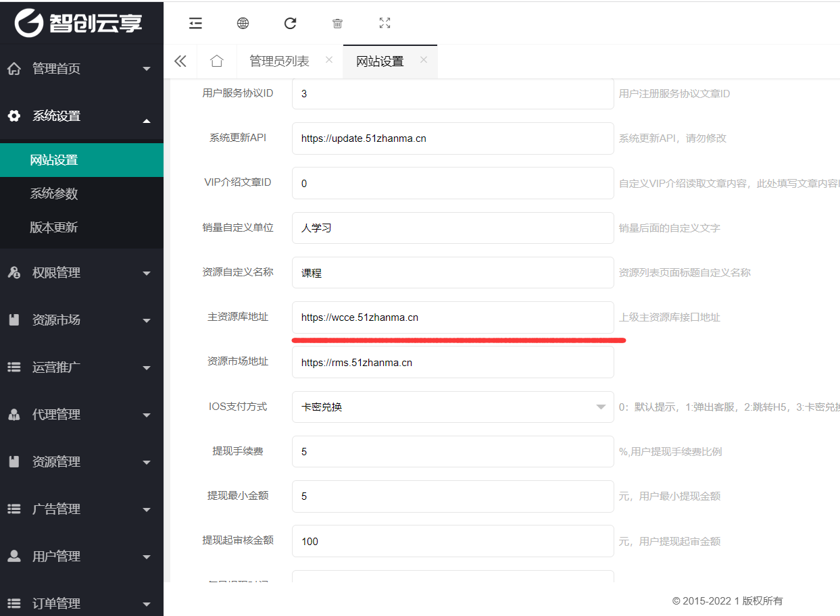Click the house icon beside 管理首页
The width and height of the screenshot is (840, 616).
(14, 69)
